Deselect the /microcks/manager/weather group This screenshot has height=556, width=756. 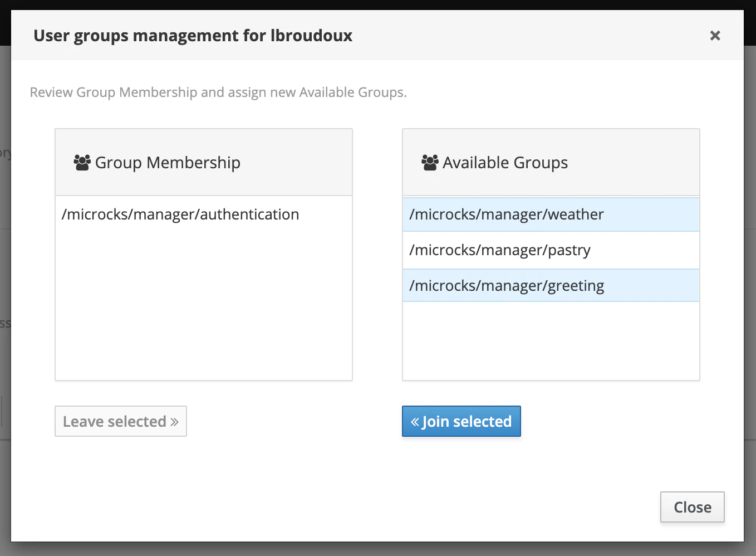click(506, 214)
